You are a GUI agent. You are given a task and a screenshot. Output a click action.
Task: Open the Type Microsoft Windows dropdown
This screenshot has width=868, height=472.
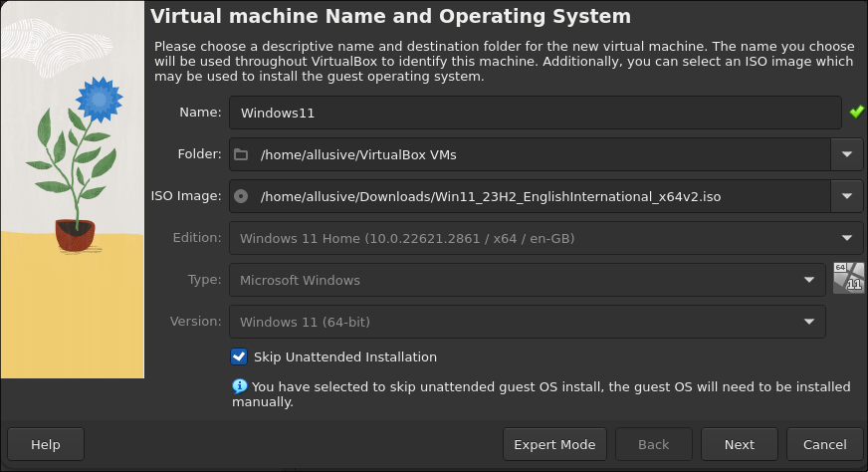click(x=527, y=280)
